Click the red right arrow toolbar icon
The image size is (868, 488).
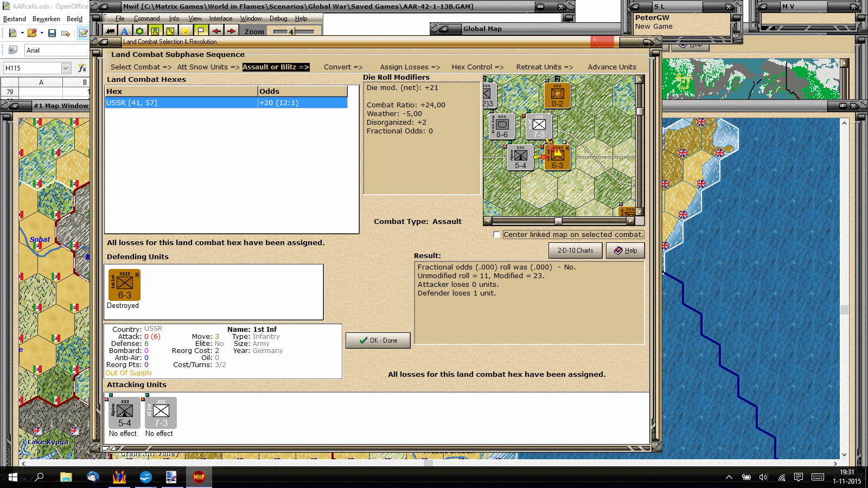(x=231, y=31)
